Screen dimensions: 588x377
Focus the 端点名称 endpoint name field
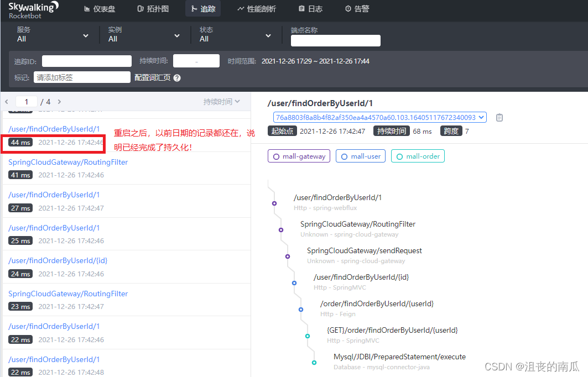pyautogui.click(x=336, y=40)
